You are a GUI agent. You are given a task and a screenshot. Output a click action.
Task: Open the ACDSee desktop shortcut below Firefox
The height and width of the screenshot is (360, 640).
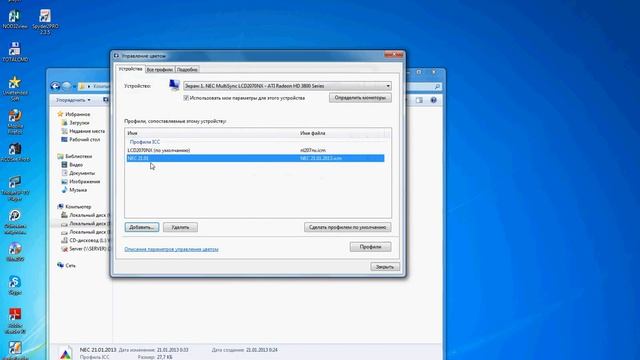coord(15,153)
